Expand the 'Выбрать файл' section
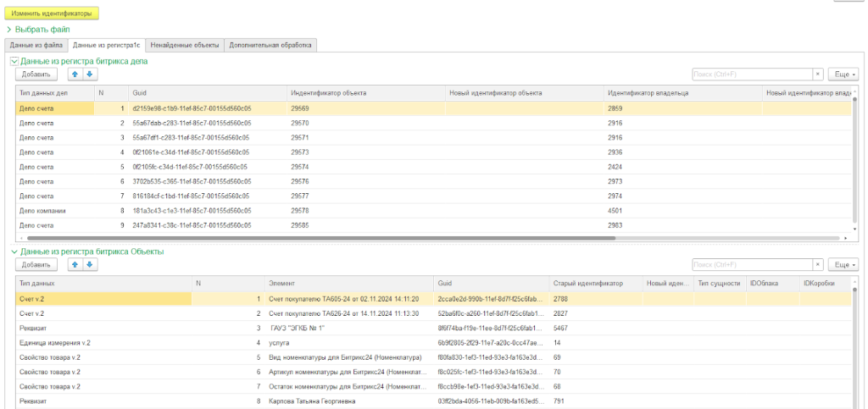 (37, 30)
